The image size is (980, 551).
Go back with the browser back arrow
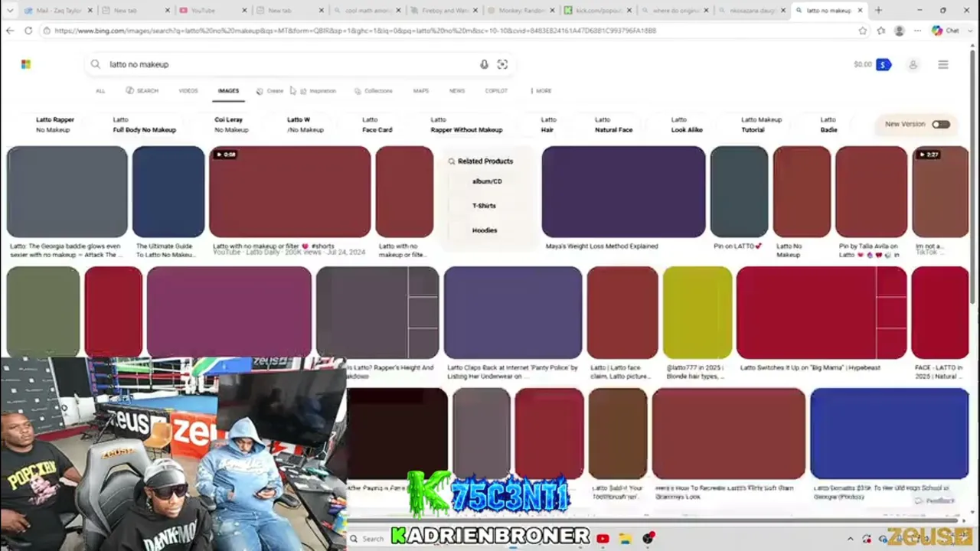pyautogui.click(x=9, y=31)
